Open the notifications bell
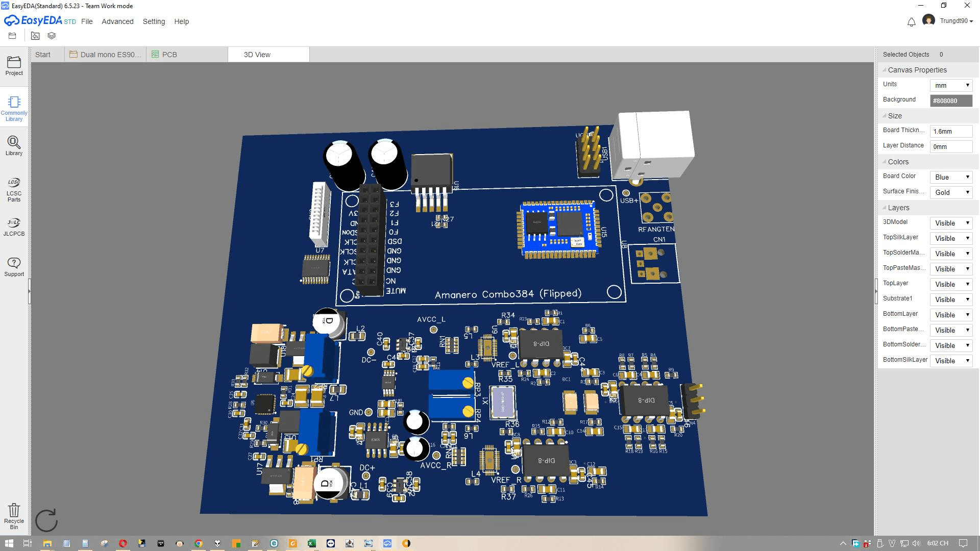Image resolution: width=980 pixels, height=551 pixels. click(x=911, y=22)
